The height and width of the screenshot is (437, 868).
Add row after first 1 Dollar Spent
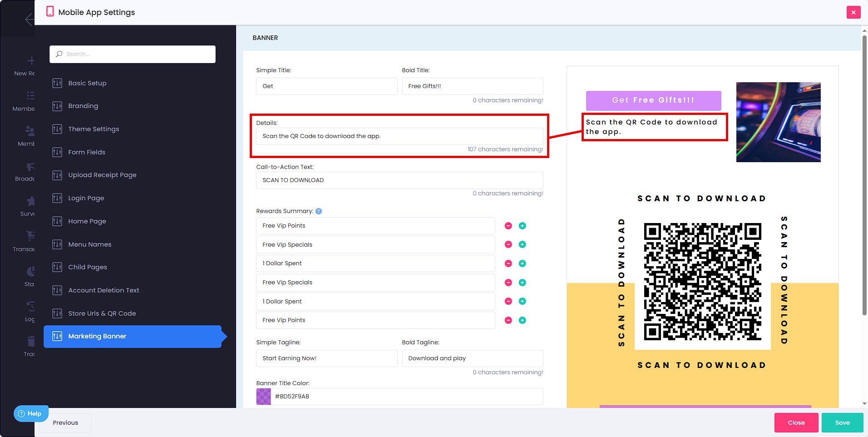click(523, 263)
